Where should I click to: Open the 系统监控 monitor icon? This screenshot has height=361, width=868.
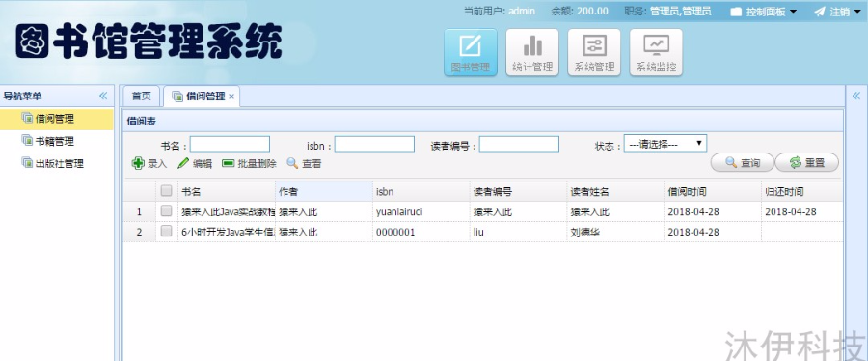click(x=656, y=45)
